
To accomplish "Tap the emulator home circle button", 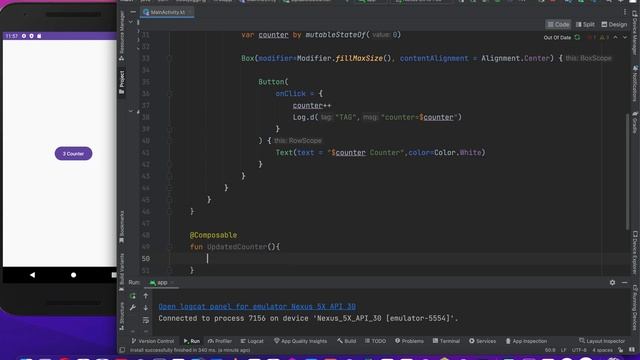I will point(73,275).
